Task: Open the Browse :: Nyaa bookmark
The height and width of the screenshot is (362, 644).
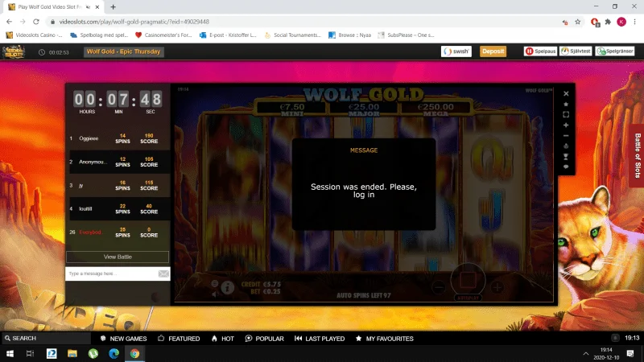Action: pyautogui.click(x=350, y=35)
